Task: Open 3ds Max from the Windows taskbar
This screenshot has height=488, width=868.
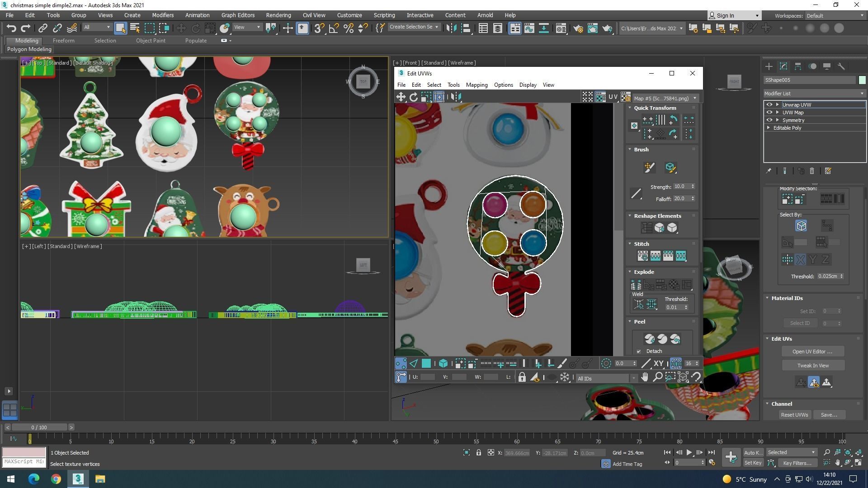Action: (x=78, y=479)
